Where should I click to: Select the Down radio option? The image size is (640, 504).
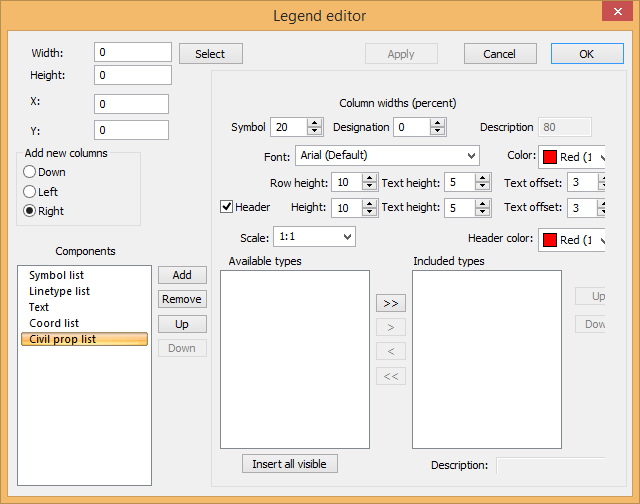[x=30, y=173]
